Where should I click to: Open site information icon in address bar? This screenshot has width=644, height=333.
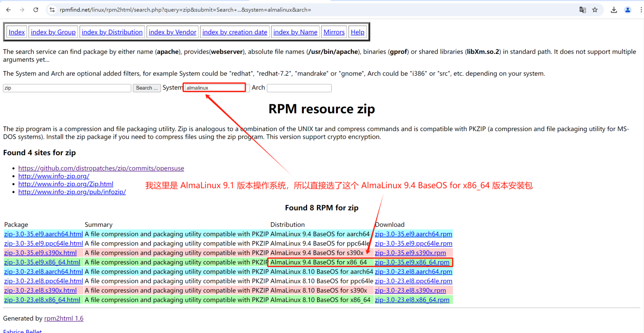[52, 10]
